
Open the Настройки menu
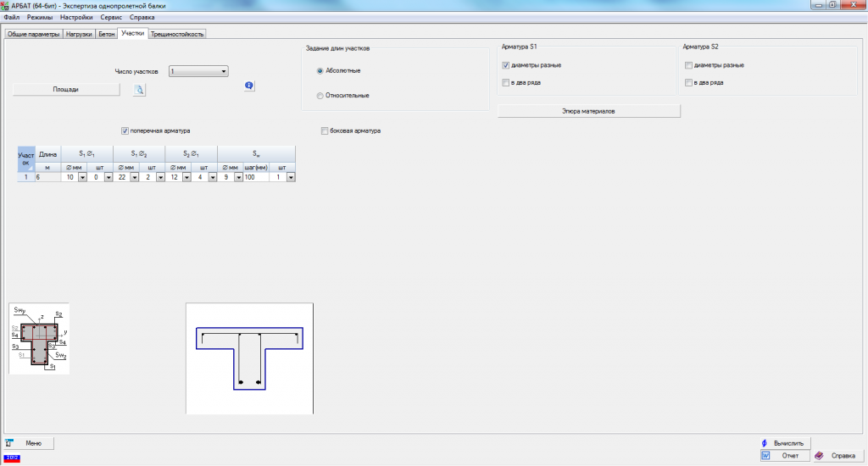(76, 17)
